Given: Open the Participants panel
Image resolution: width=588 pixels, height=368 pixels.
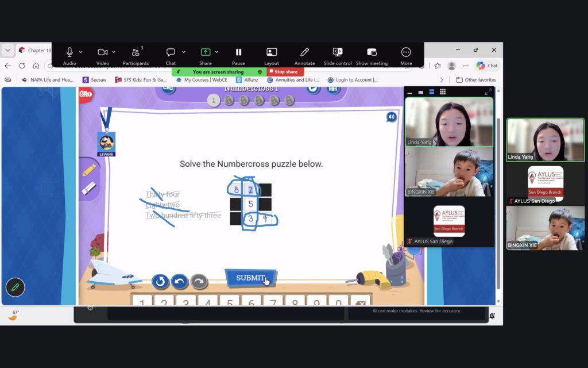Looking at the screenshot, I should 136,55.
